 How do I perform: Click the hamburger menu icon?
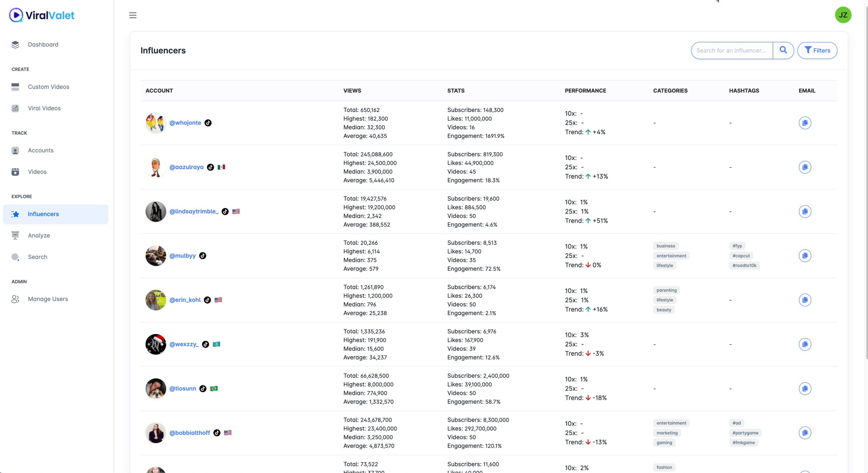pos(133,15)
